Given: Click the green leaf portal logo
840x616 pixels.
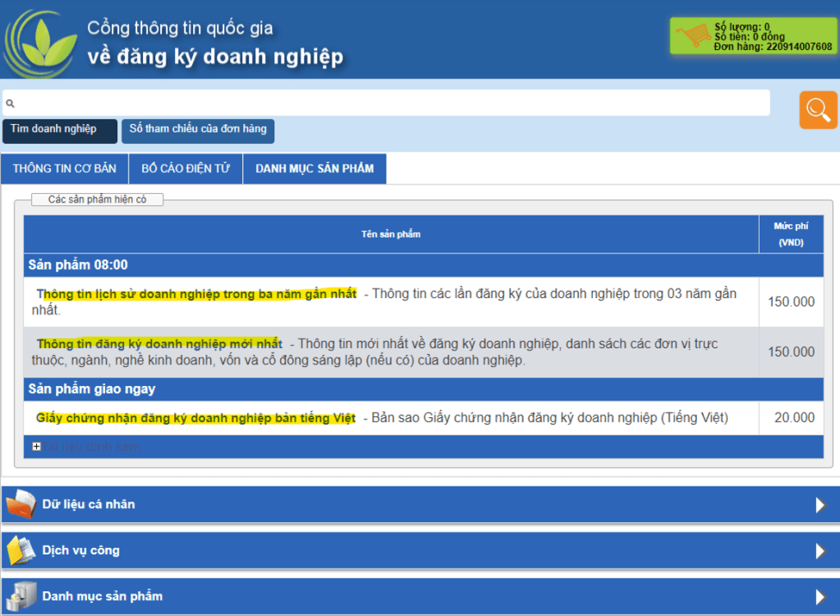Looking at the screenshot, I should (40, 43).
